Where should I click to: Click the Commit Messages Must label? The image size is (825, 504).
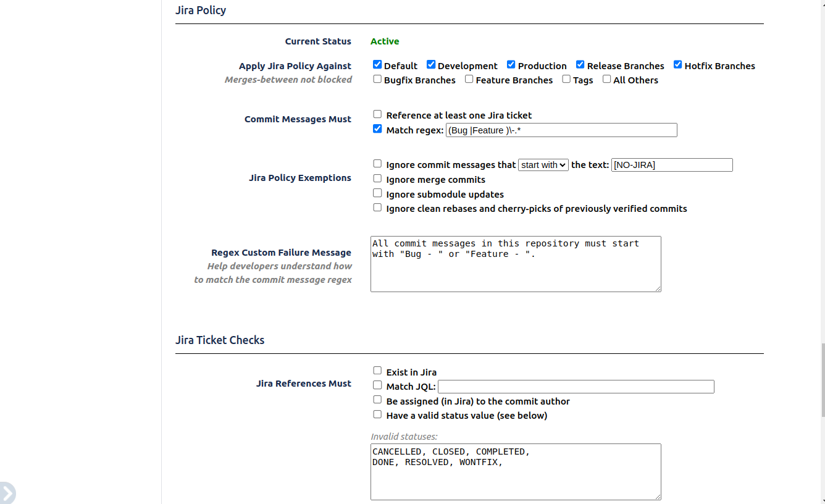tap(298, 119)
